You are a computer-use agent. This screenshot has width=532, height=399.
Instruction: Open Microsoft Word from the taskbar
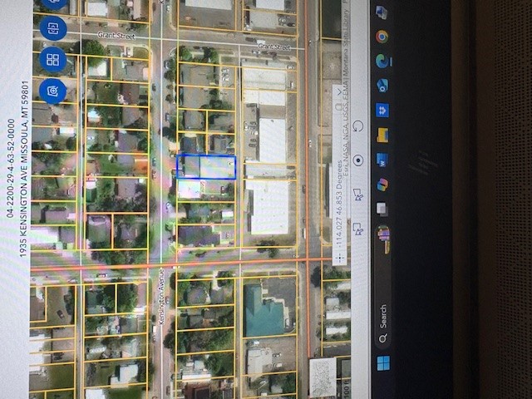[x=382, y=159]
